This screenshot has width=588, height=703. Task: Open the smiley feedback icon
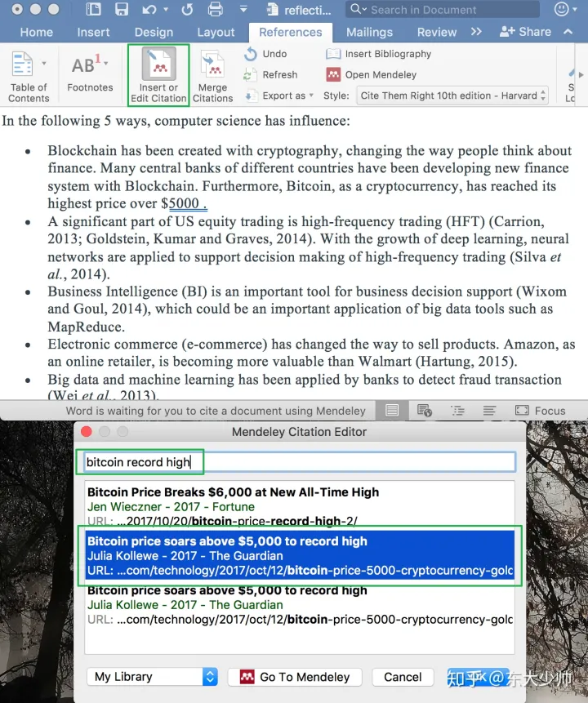[562, 9]
